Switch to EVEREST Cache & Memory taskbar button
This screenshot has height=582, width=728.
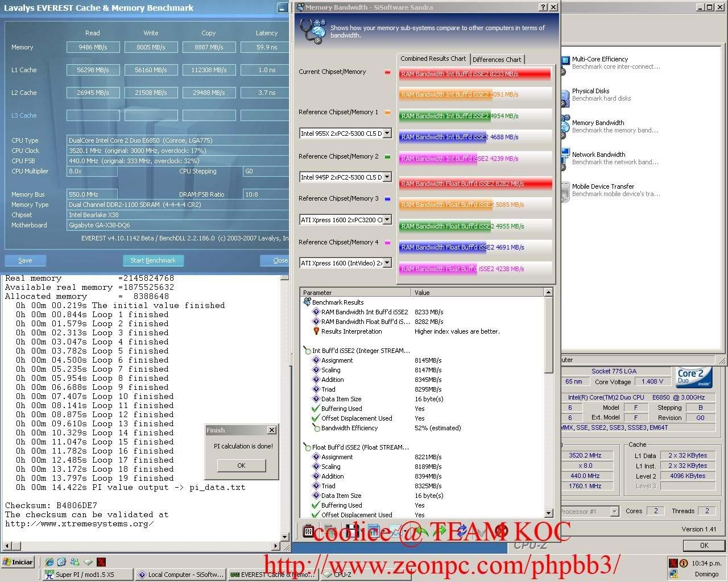pyautogui.click(x=272, y=575)
